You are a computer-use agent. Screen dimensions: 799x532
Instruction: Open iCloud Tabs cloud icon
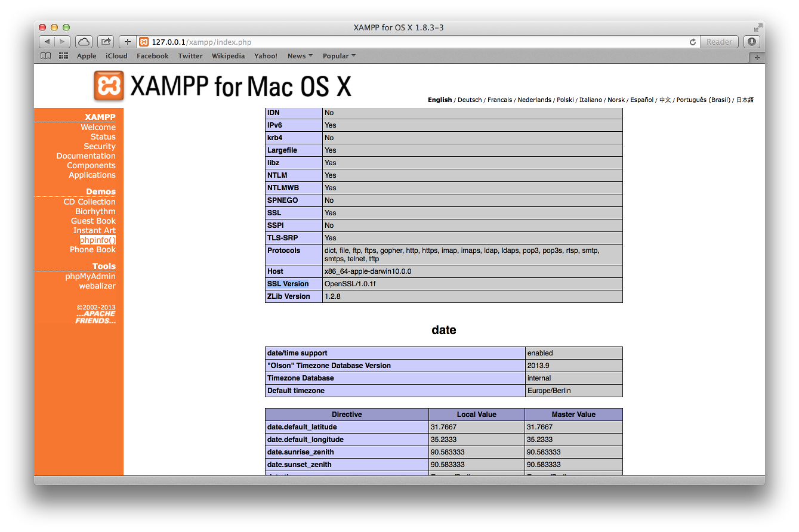(x=84, y=42)
